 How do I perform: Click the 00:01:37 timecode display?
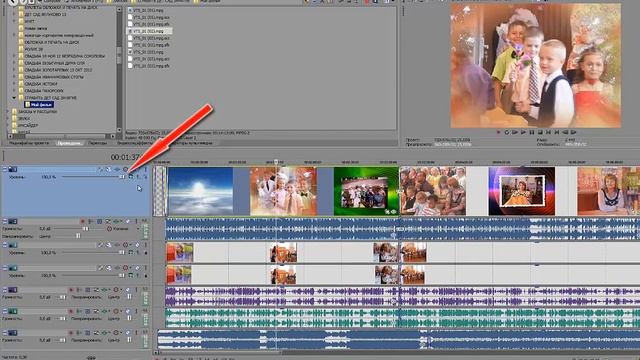coord(126,157)
